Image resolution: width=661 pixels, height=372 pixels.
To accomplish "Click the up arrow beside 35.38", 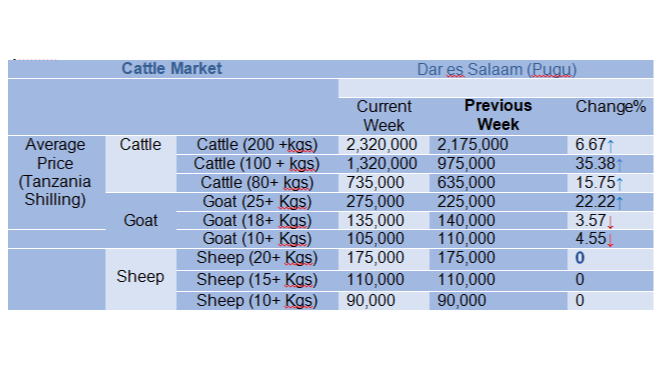I will (619, 164).
